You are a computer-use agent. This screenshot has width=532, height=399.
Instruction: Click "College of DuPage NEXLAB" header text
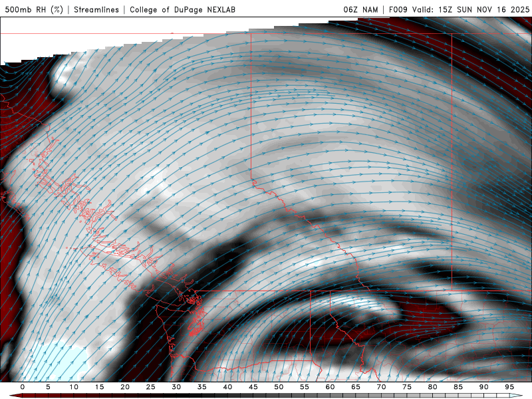pos(182,9)
